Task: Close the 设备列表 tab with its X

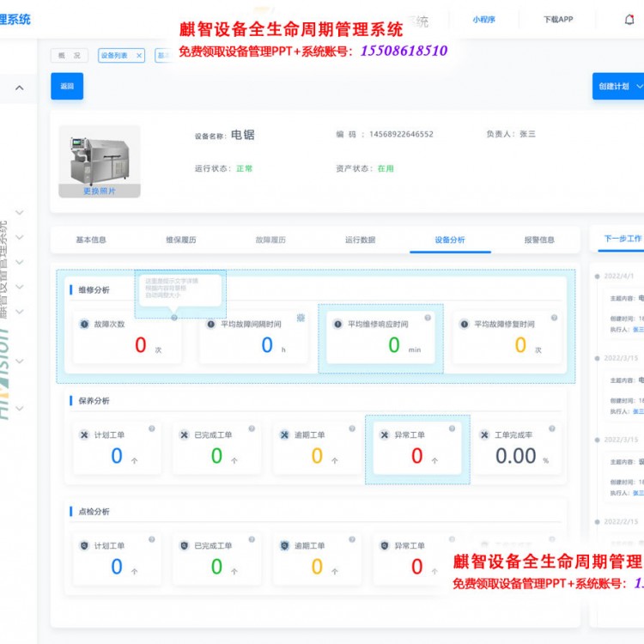Action: pos(139,56)
